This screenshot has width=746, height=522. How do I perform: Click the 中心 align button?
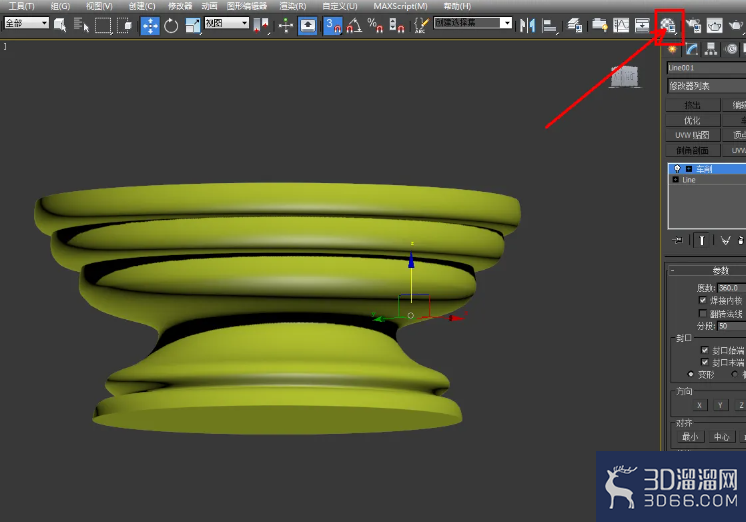tap(721, 437)
